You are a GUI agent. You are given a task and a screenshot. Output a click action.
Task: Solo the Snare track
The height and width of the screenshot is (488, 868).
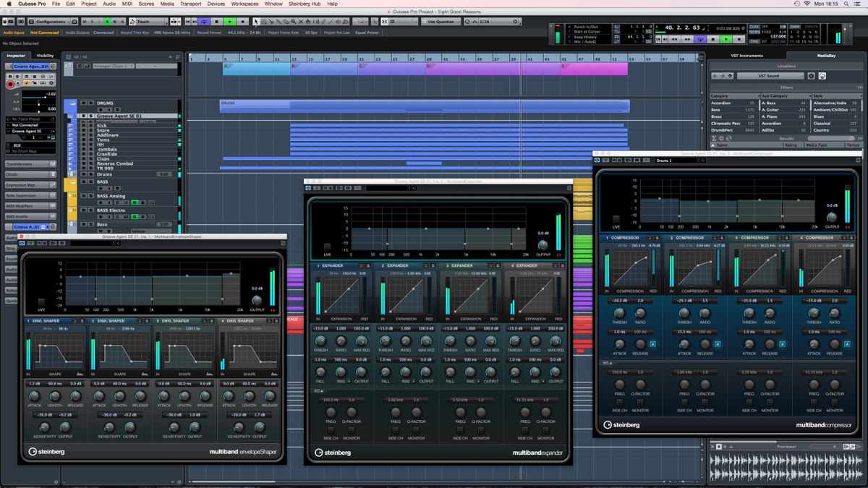(x=90, y=130)
